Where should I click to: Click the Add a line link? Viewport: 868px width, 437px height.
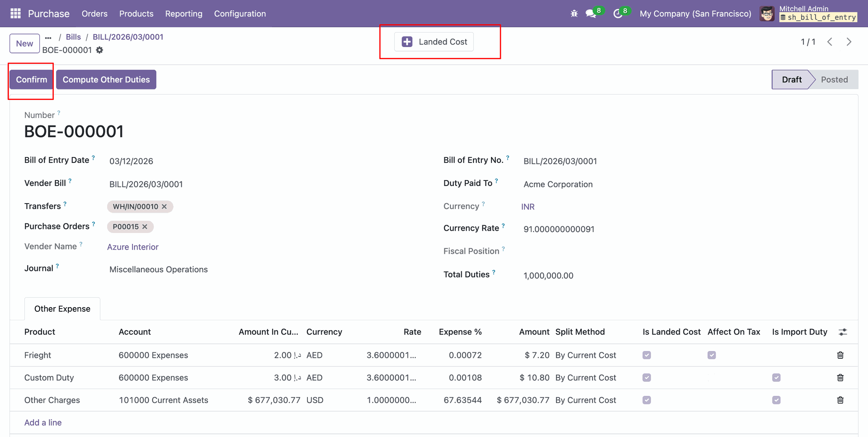tap(43, 423)
